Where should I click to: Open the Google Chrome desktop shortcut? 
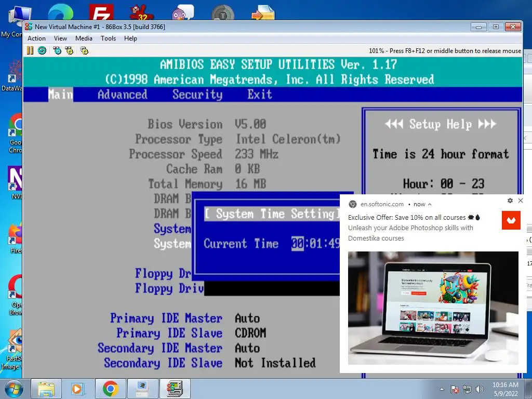click(15, 134)
